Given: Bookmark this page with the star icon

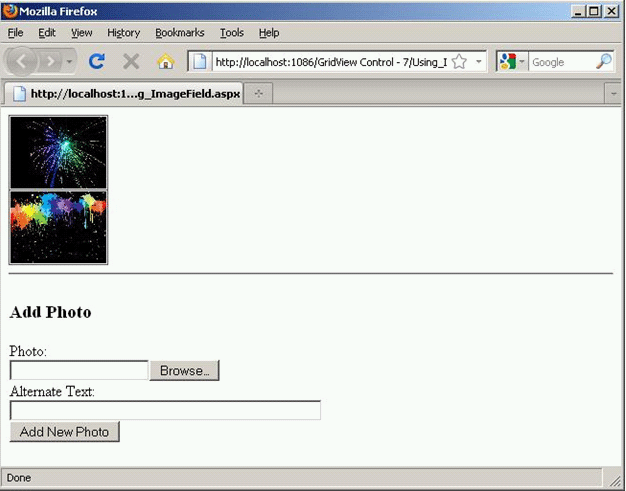Looking at the screenshot, I should (x=460, y=62).
